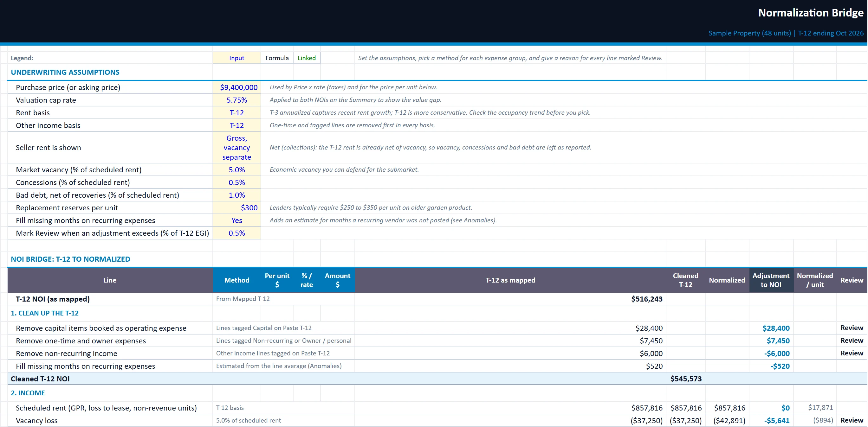Click the 'Cleaned T-12' column header

coord(685,280)
